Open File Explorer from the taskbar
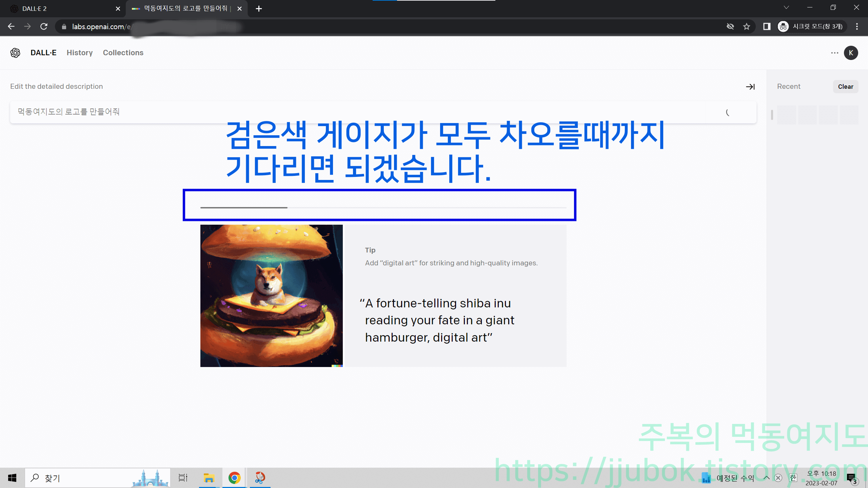Screen dimensions: 868x488 pyautogui.click(x=209, y=478)
